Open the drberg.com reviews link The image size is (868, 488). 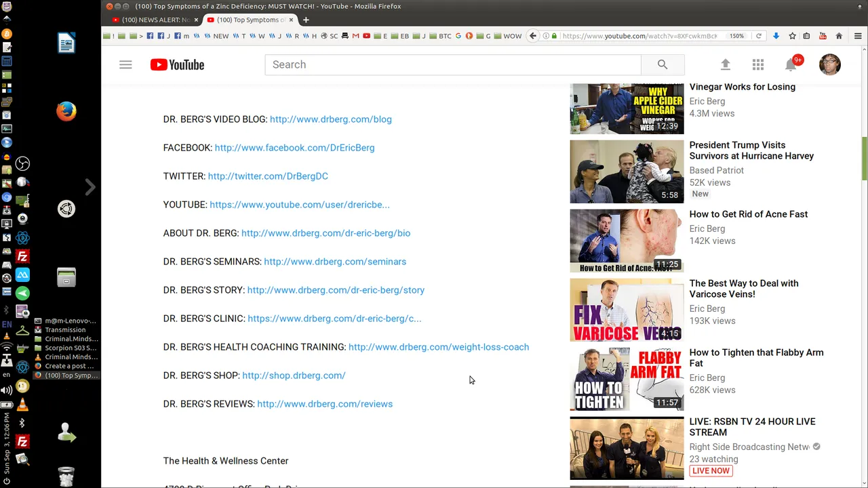coord(325,404)
